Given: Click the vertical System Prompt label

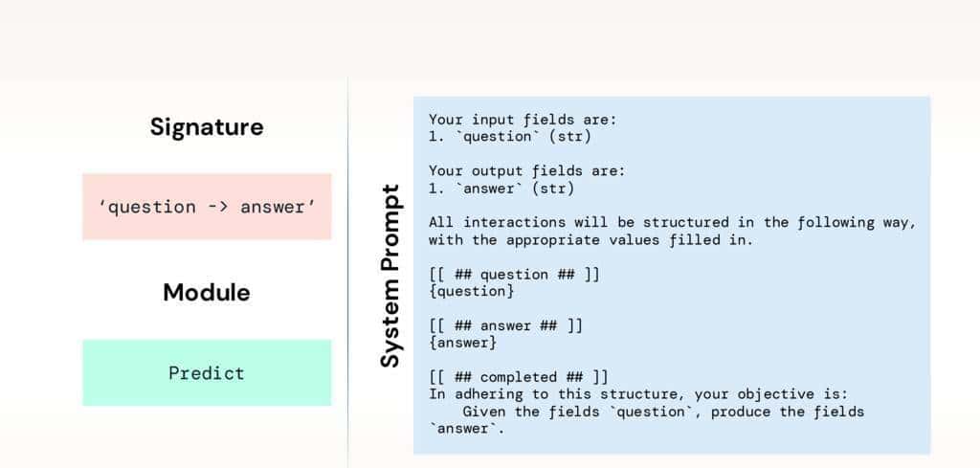Looking at the screenshot, I should [x=390, y=276].
